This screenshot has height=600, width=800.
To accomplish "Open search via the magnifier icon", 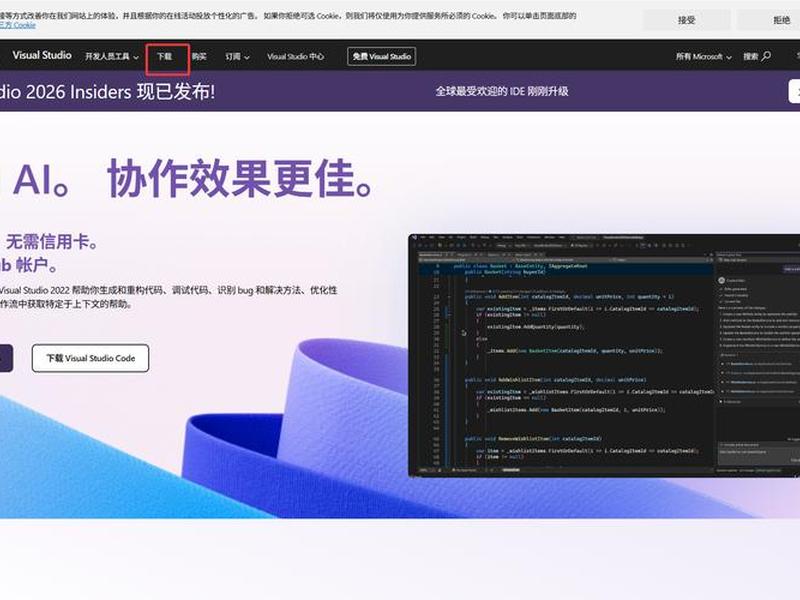I will pos(766,56).
